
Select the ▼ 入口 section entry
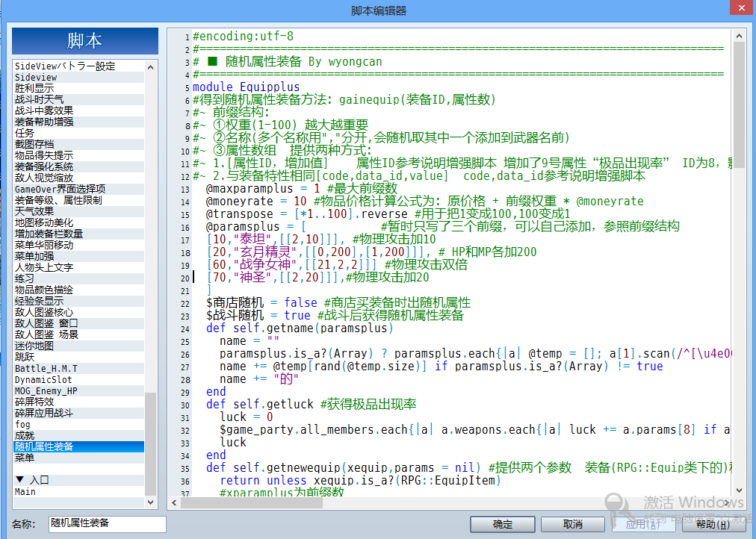79,480
